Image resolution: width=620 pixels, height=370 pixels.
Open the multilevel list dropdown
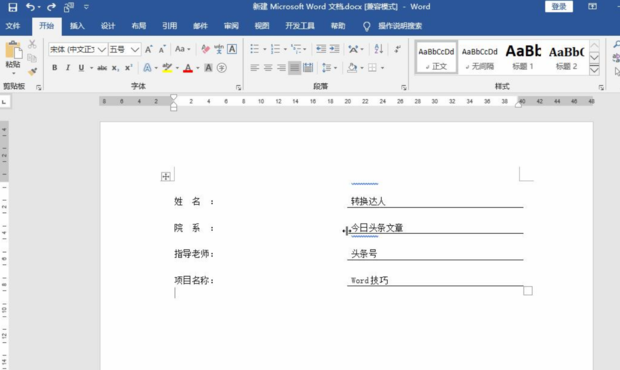[304, 49]
